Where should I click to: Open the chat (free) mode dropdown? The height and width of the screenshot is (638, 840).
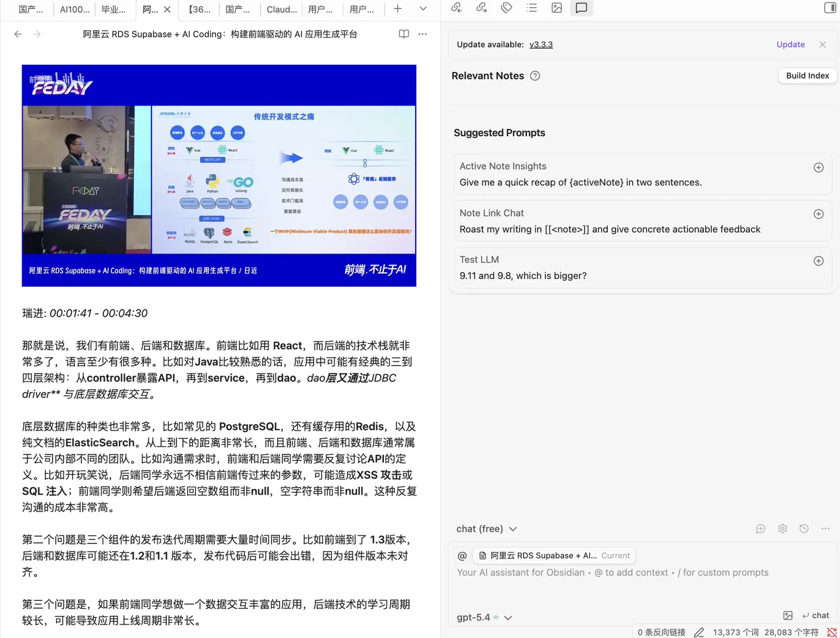tap(487, 529)
